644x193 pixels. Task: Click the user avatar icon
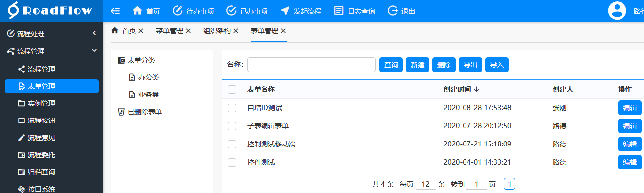pyautogui.click(x=617, y=11)
